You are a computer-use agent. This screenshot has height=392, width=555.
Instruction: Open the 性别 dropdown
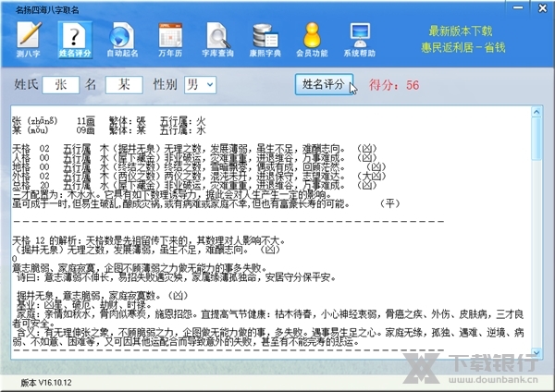pyautogui.click(x=201, y=85)
